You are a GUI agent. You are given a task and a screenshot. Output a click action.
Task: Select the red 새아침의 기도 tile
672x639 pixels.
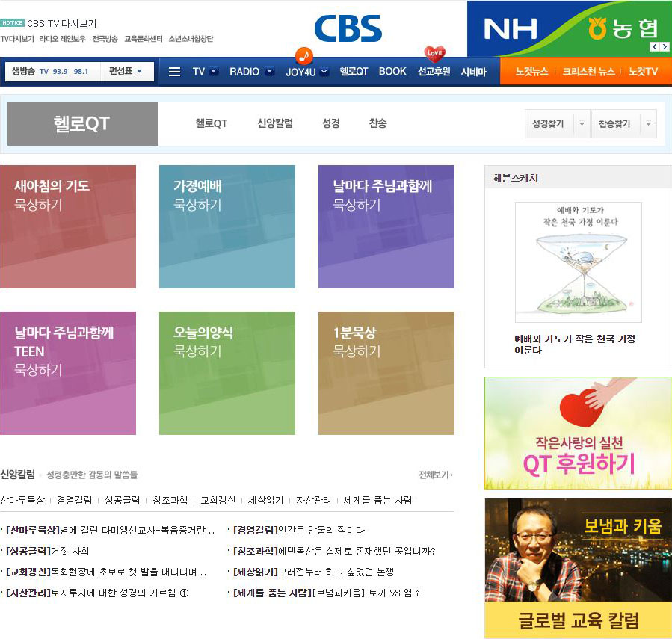[68, 226]
